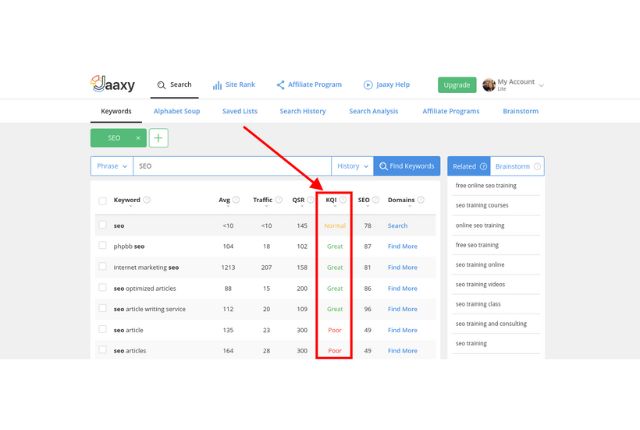Click Find More for 'phpbb seo'
640x430 pixels.
tap(402, 246)
